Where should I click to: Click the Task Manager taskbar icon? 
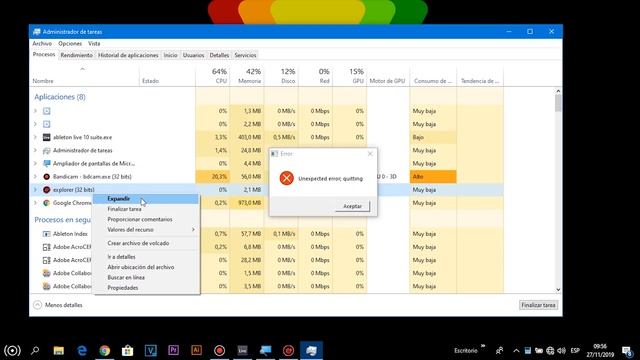point(311,350)
